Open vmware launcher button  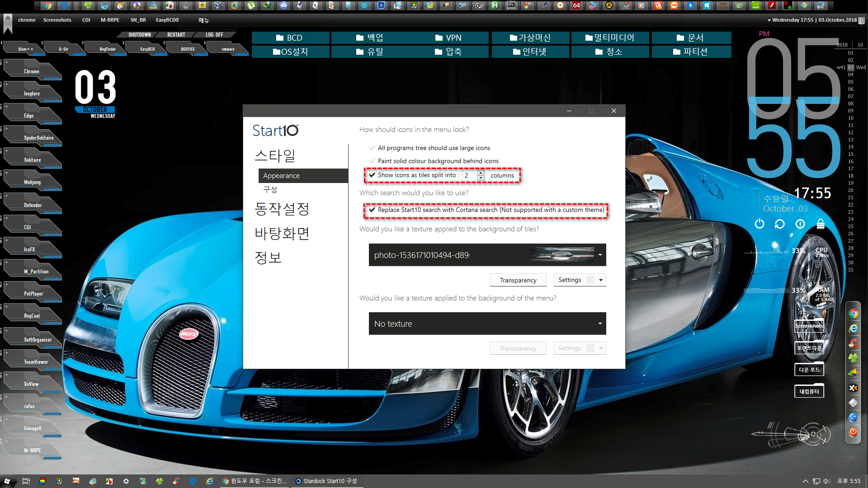pos(228,49)
